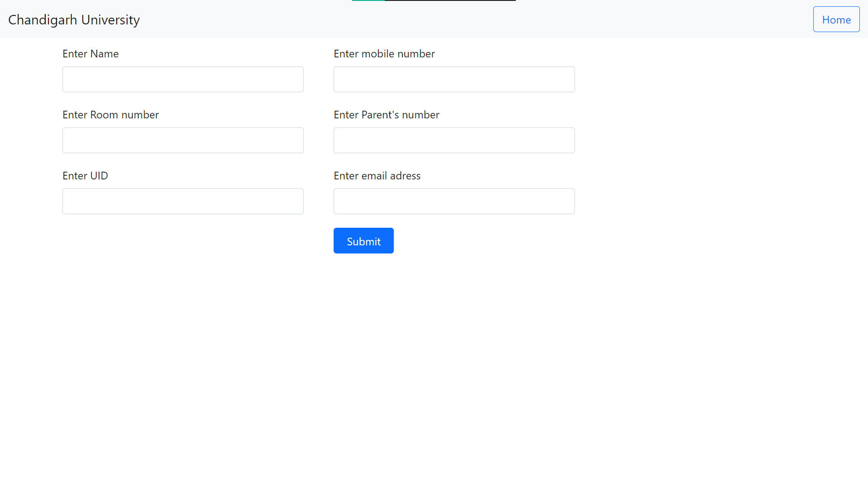Select the Enter Name label
The width and height of the screenshot is (868, 488).
point(90,53)
